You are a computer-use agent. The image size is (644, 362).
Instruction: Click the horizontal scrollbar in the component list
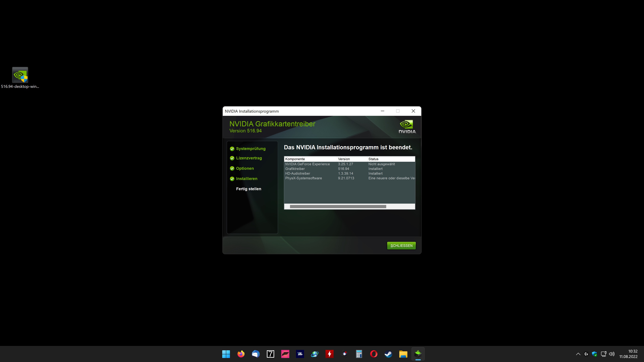point(338,207)
